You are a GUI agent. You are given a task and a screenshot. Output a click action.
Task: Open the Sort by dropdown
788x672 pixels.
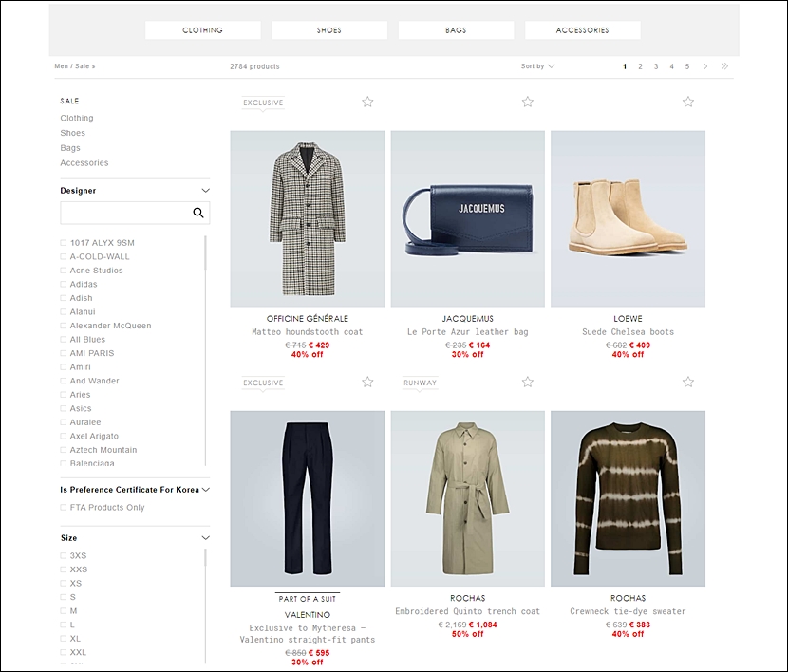coord(537,66)
